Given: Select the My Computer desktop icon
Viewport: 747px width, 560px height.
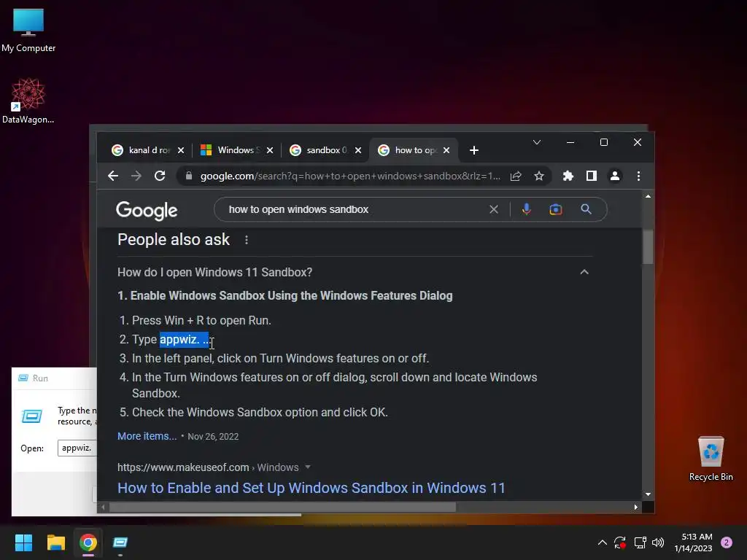Looking at the screenshot, I should point(28,31).
